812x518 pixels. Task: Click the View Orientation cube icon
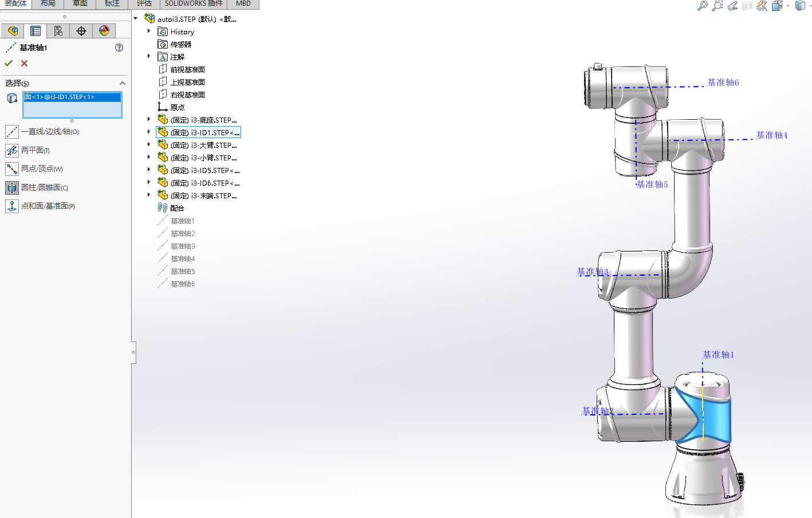777,6
